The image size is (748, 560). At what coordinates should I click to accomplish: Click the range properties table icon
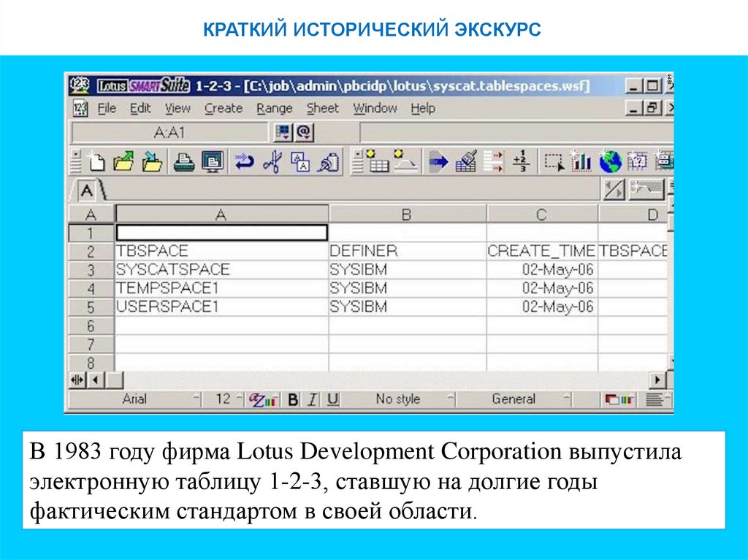coord(377,161)
